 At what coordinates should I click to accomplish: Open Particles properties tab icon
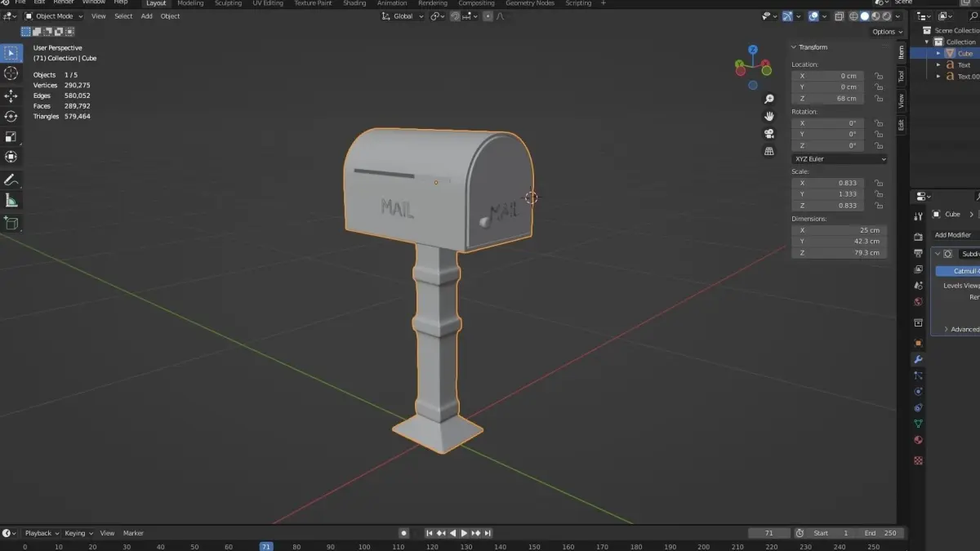(918, 375)
